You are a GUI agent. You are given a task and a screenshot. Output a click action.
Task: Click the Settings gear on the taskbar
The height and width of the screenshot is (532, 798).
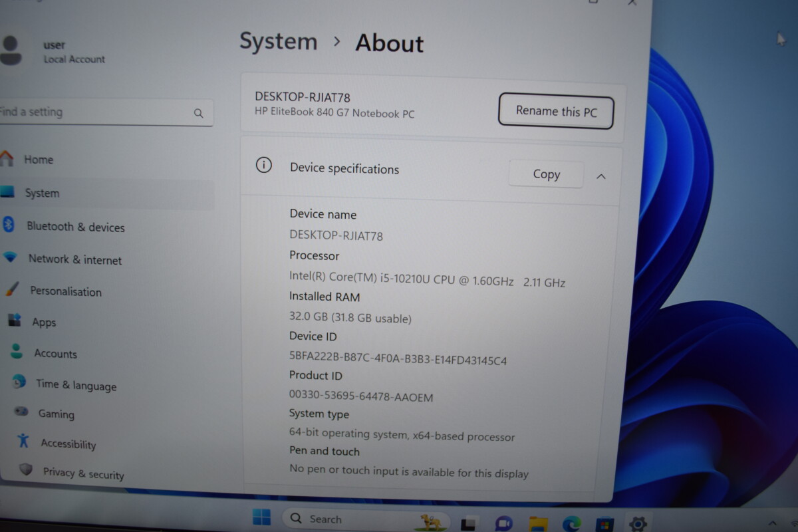click(638, 524)
